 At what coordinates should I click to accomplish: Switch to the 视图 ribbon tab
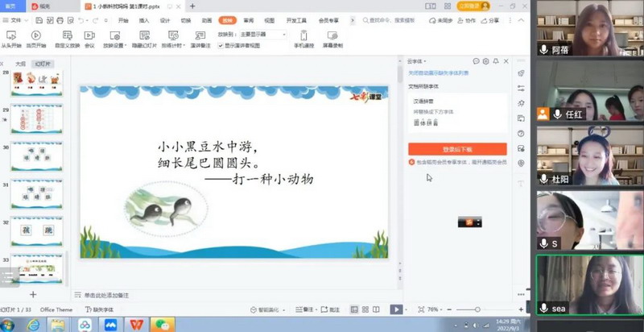tap(269, 20)
